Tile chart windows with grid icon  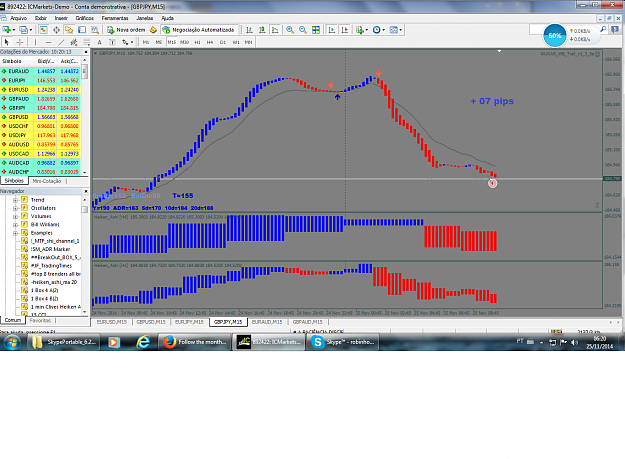[316, 30]
